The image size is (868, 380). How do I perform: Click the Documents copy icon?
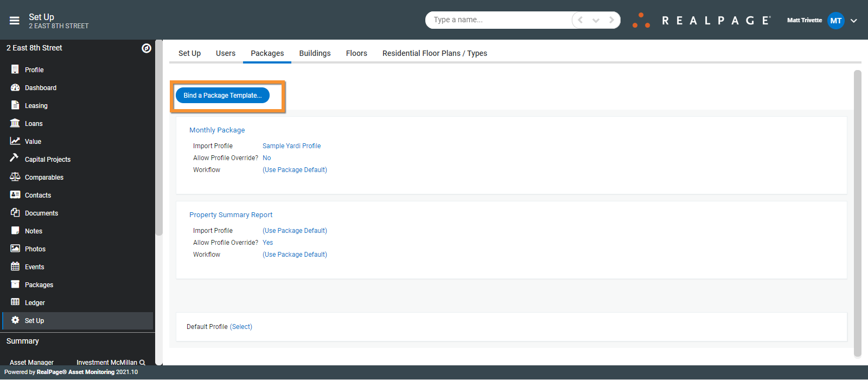(x=15, y=213)
